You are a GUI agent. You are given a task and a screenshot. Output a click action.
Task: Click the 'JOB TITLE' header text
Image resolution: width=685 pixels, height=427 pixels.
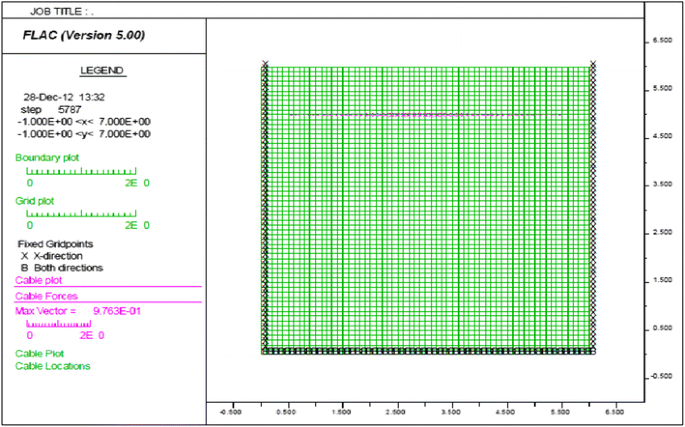62,12
